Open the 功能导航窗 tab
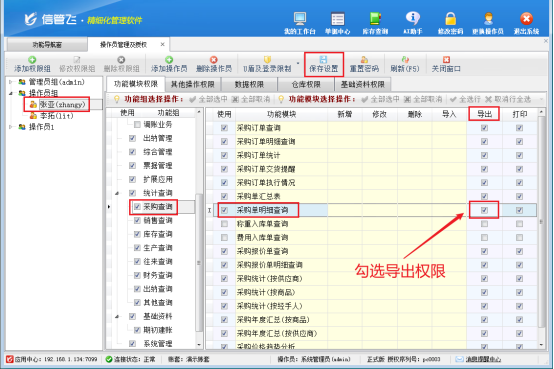 [x=47, y=45]
